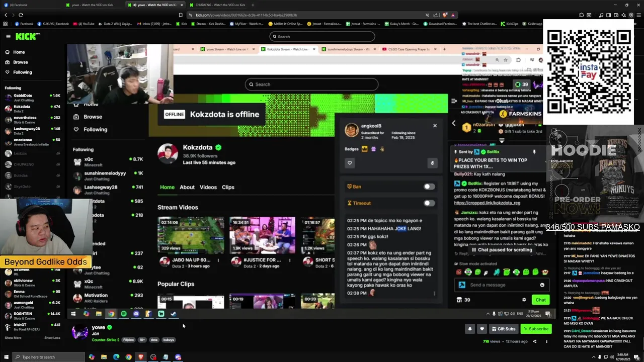The width and height of the screenshot is (644, 362).
Task: Collapse the chat with the arrow icon
Action: [454, 101]
